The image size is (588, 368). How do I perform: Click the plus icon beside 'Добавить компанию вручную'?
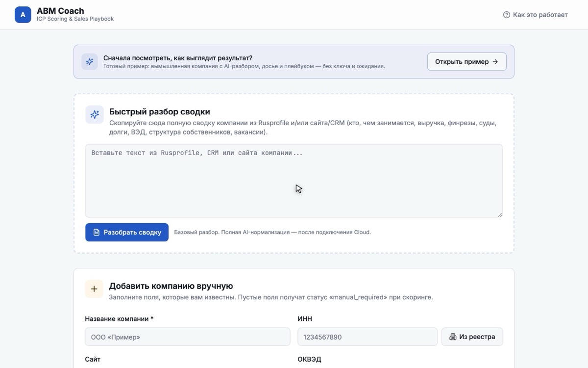(94, 289)
